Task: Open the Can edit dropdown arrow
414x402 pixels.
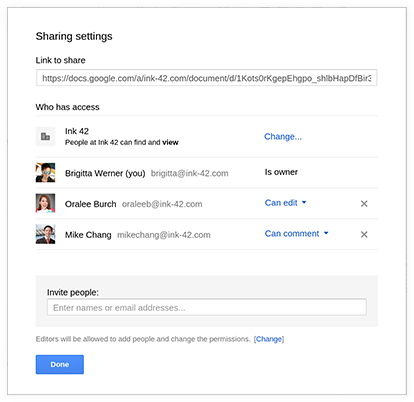Action: pyautogui.click(x=304, y=202)
